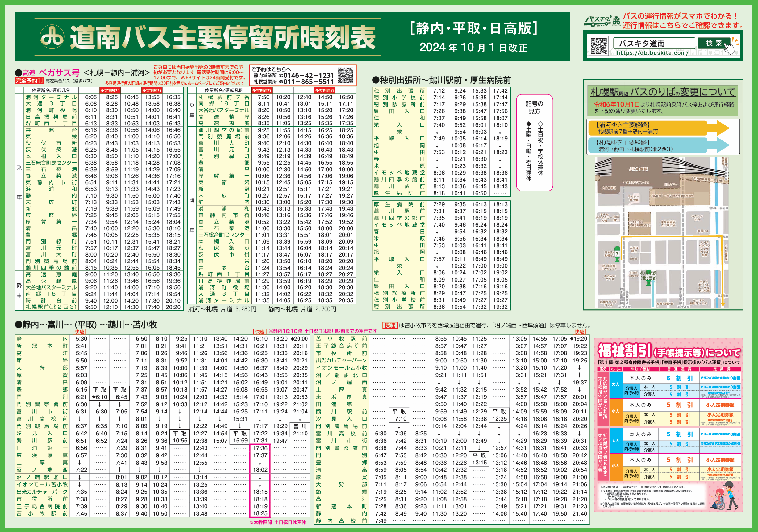Image resolution: width=758 pixels, height=532 pixels.
Task: Click the Donan Bus logo emblem in header
Action: tap(52, 36)
